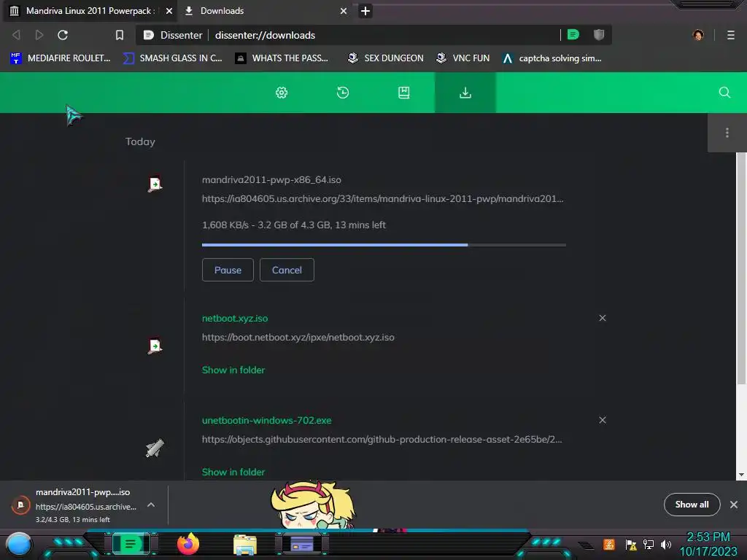747x560 pixels.
Task: Click the search downloads magnifier icon
Action: [724, 93]
